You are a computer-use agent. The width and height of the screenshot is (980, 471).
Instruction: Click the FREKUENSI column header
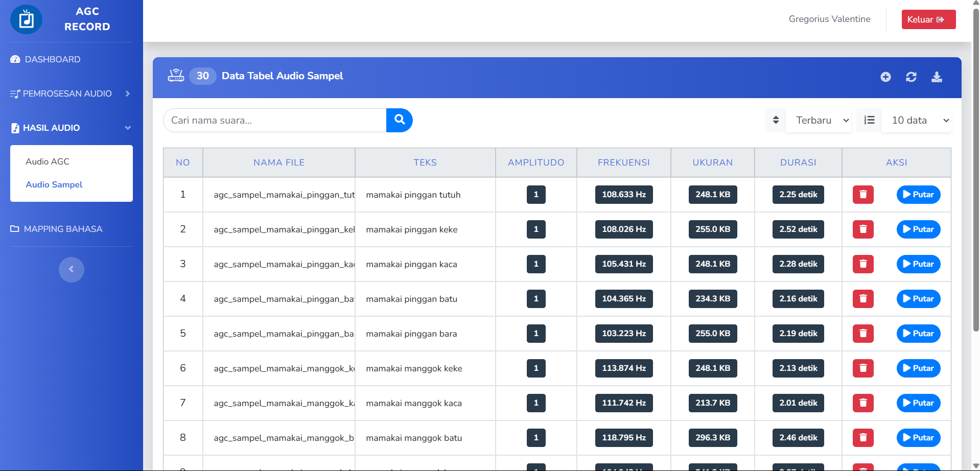pyautogui.click(x=624, y=162)
